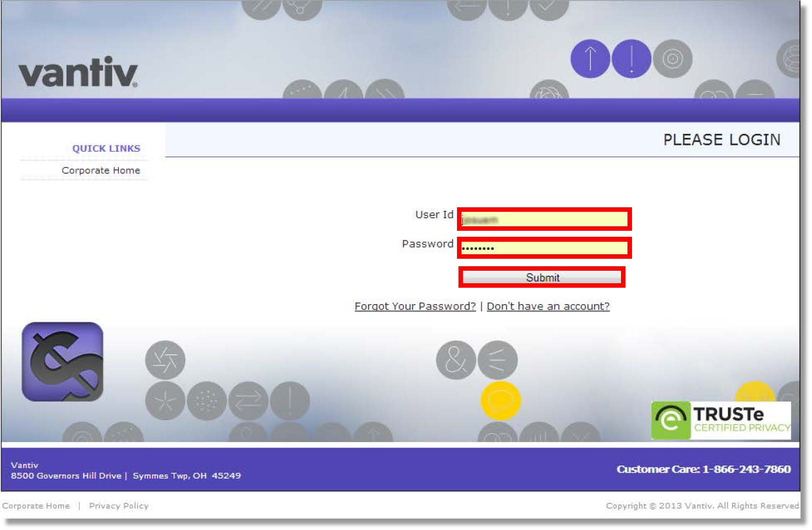Click Corporate Home in the footer

(36, 506)
